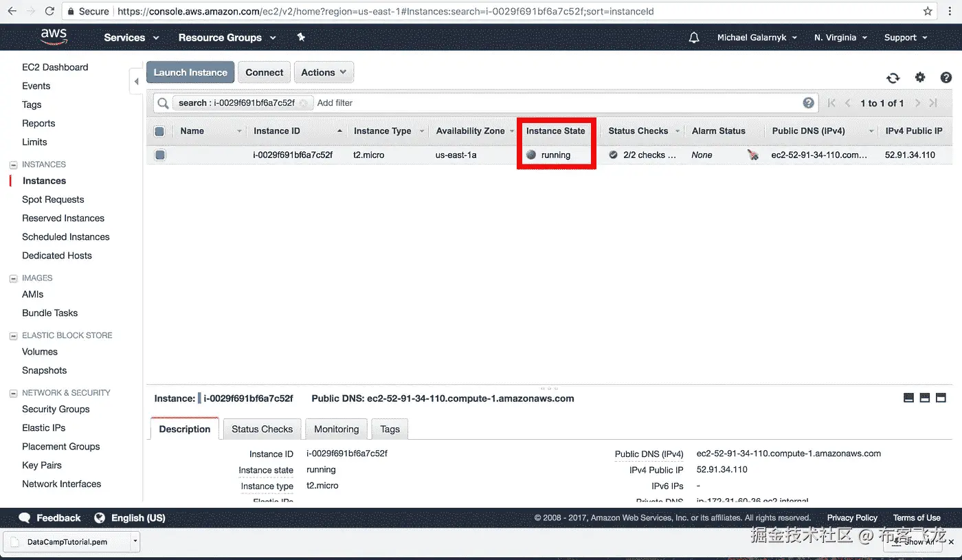This screenshot has width=962, height=560.
Task: Switch to Tags tab
Action: coord(390,429)
